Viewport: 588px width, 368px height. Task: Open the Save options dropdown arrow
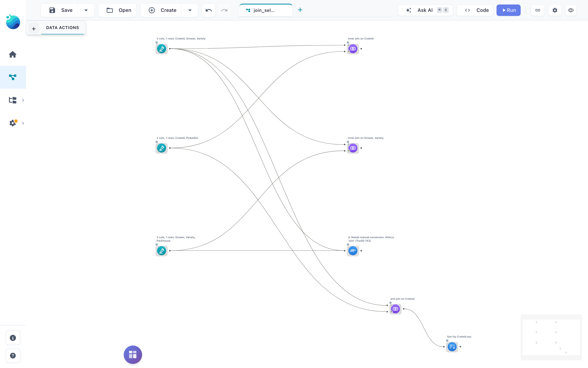86,10
